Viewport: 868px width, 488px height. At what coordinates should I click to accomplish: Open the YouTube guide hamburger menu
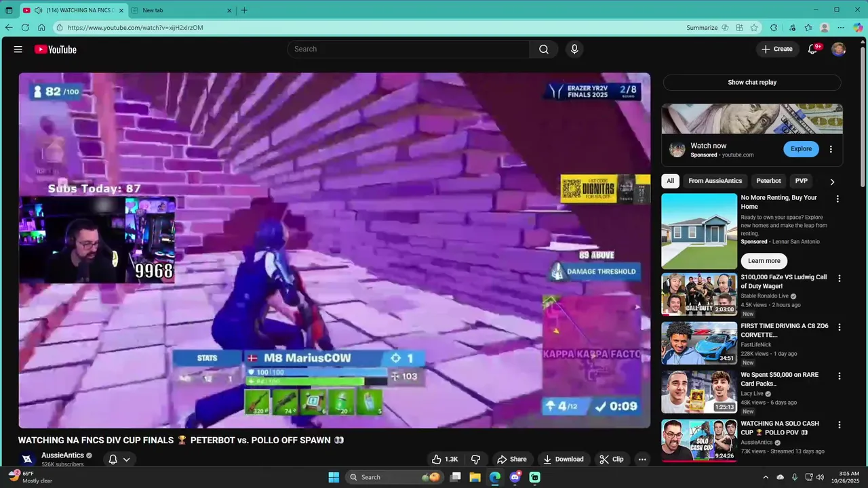(18, 49)
